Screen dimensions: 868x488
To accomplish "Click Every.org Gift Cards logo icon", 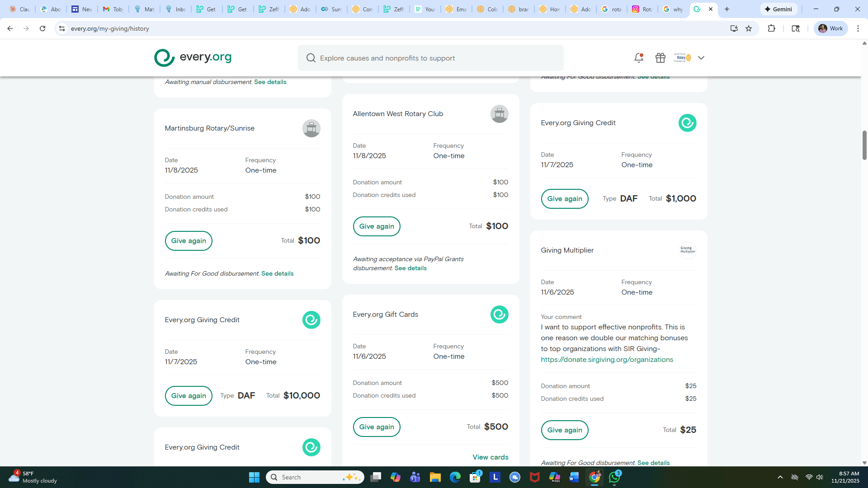I will [499, 314].
